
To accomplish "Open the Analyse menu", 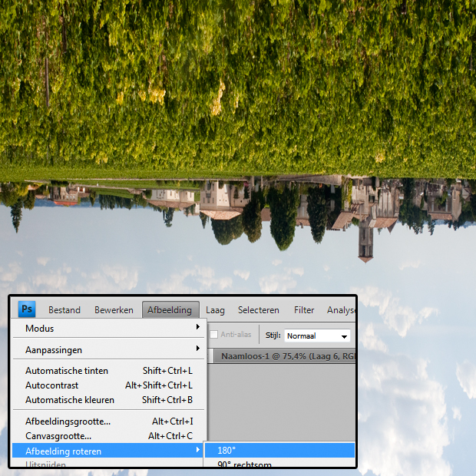I will click(x=341, y=310).
